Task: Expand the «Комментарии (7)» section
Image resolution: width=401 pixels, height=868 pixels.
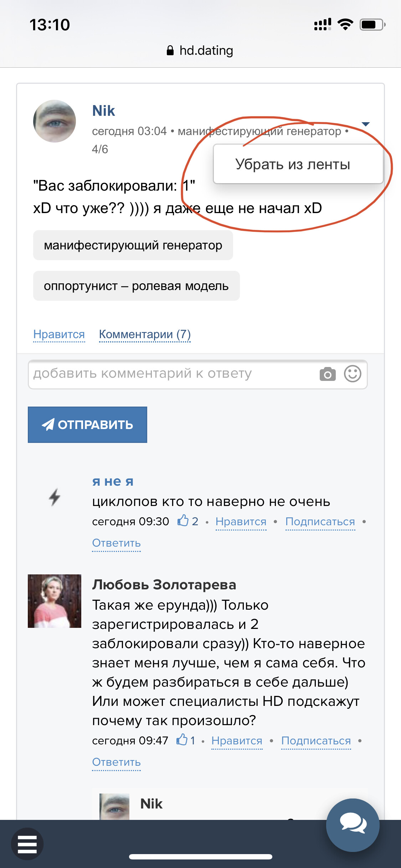Action: [x=145, y=335]
